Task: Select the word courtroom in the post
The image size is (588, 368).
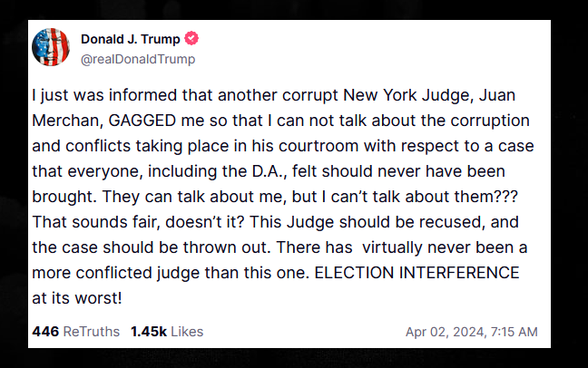Action: pyautogui.click(x=318, y=146)
